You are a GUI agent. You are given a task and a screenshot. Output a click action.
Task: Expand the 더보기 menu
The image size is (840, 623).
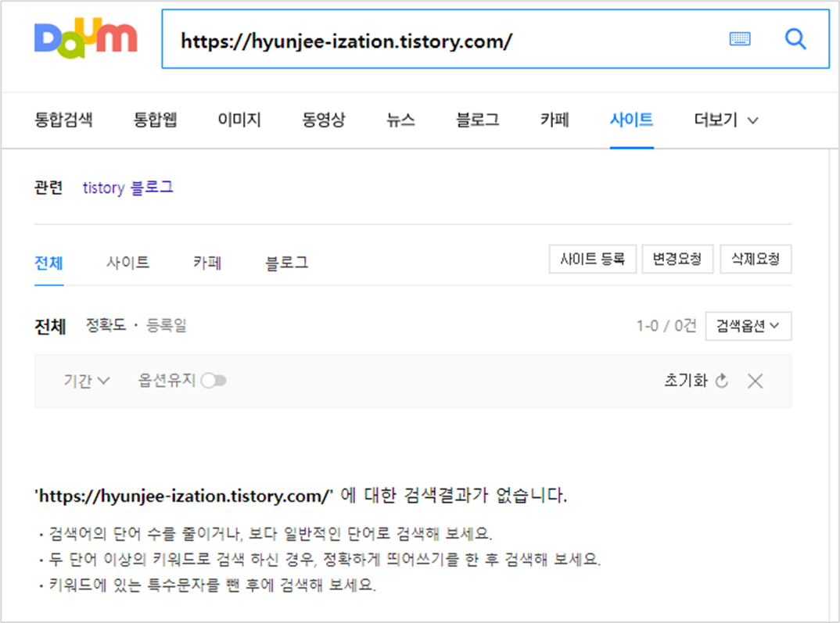(x=726, y=120)
